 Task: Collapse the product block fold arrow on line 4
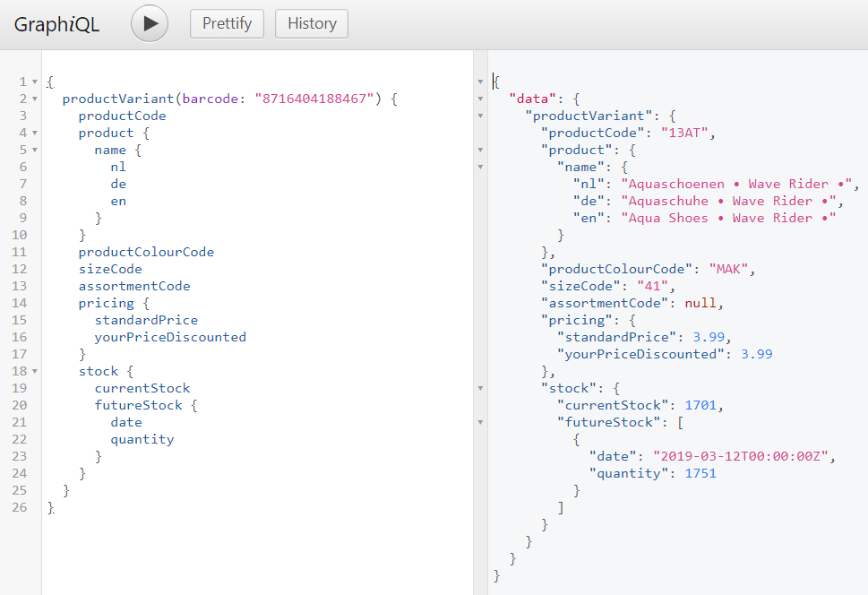(x=34, y=133)
